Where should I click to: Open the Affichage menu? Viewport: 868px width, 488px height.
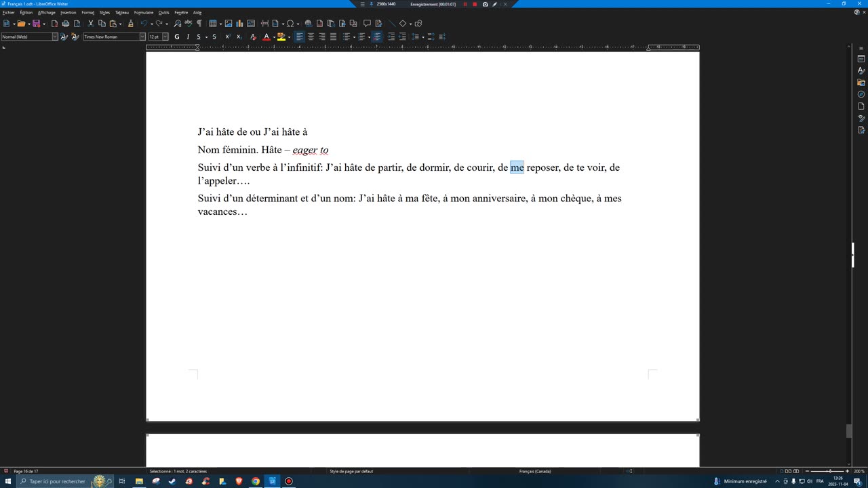(47, 12)
